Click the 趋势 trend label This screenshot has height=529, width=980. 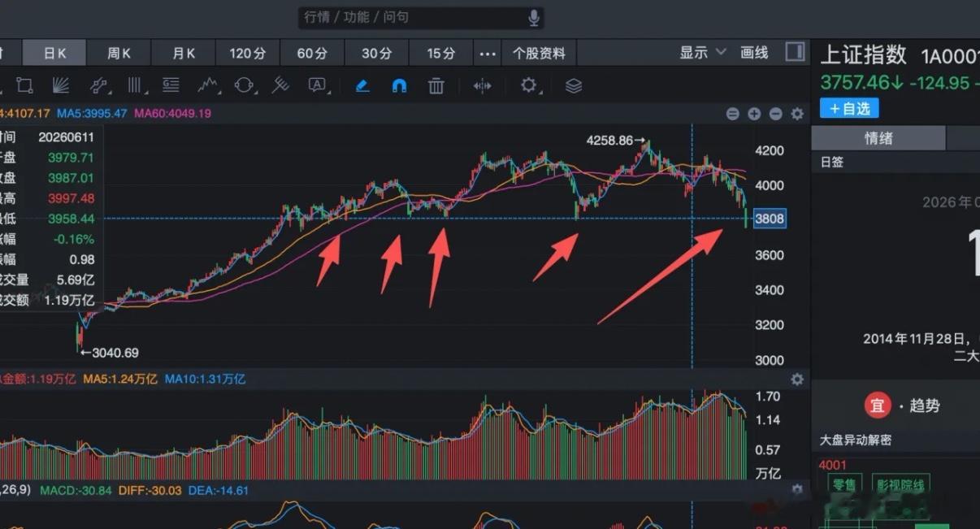click(924, 405)
